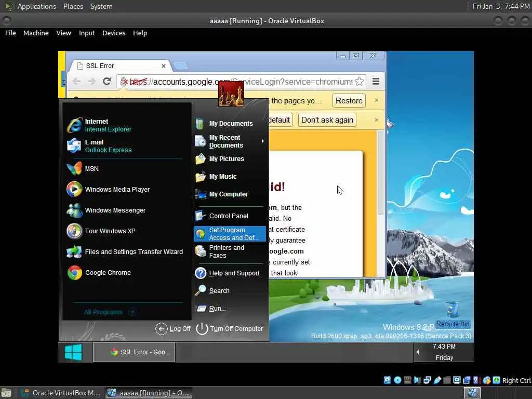
Task: Open the Recycle Bin icon
Action: pos(453,314)
